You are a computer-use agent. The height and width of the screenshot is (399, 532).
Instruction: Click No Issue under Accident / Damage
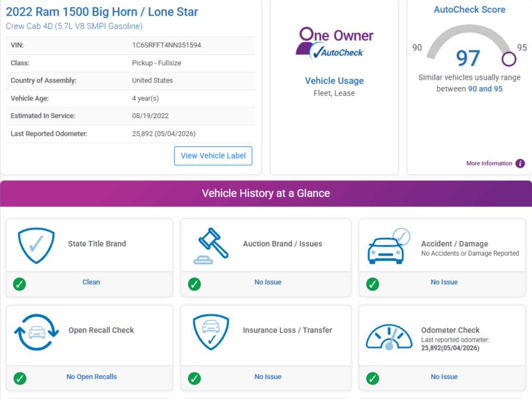pyautogui.click(x=444, y=282)
